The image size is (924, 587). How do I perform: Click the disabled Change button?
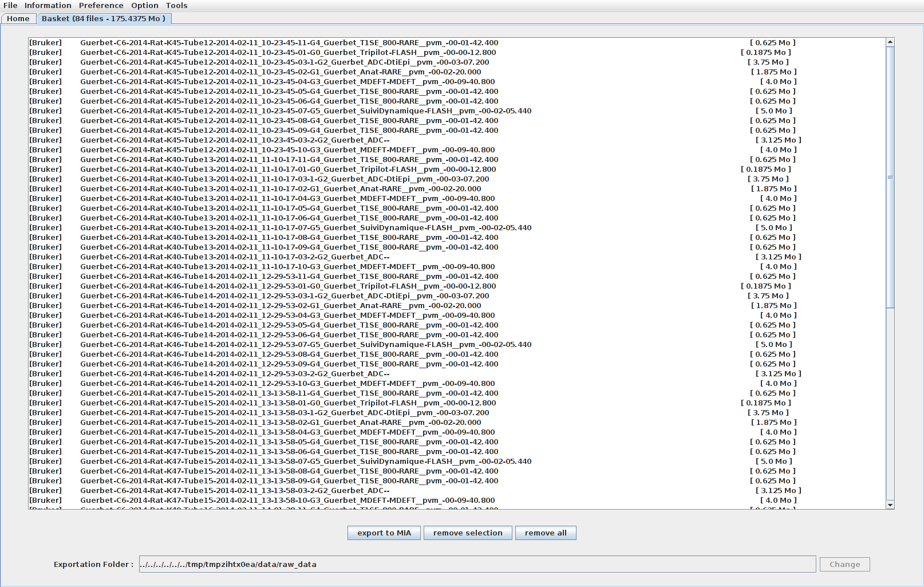(844, 564)
